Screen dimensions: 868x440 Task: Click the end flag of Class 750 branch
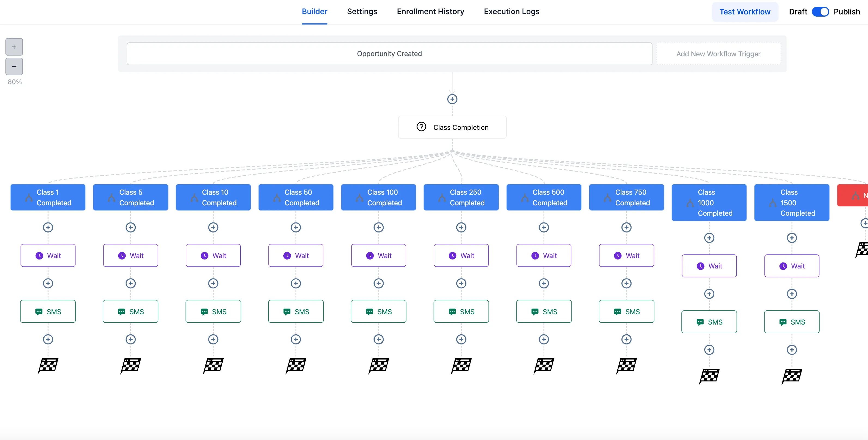click(626, 366)
